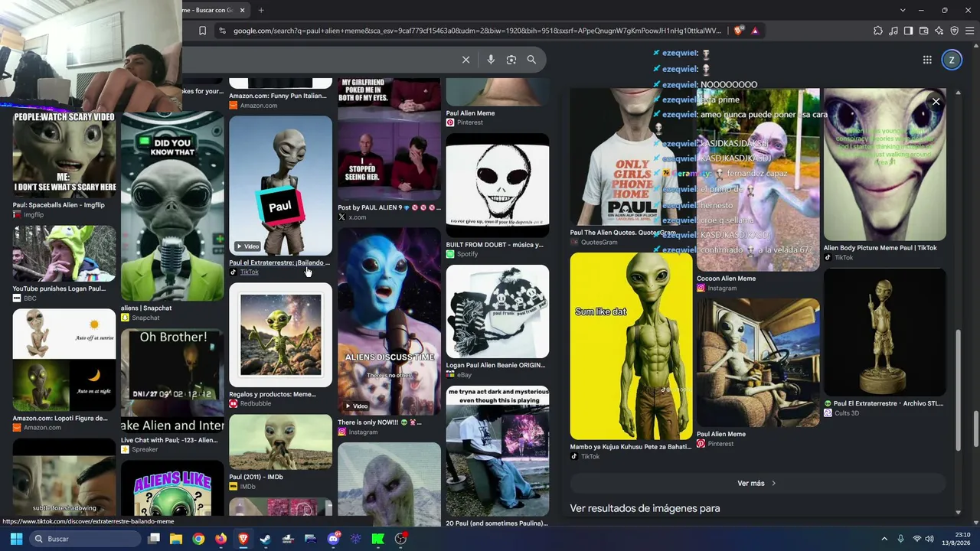Open Google Lens image search

[511, 60]
